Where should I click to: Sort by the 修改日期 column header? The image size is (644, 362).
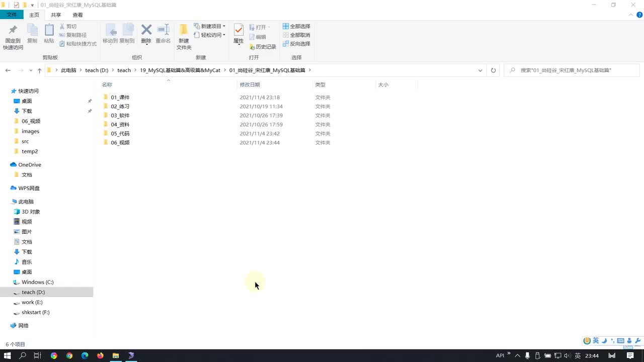(x=250, y=84)
